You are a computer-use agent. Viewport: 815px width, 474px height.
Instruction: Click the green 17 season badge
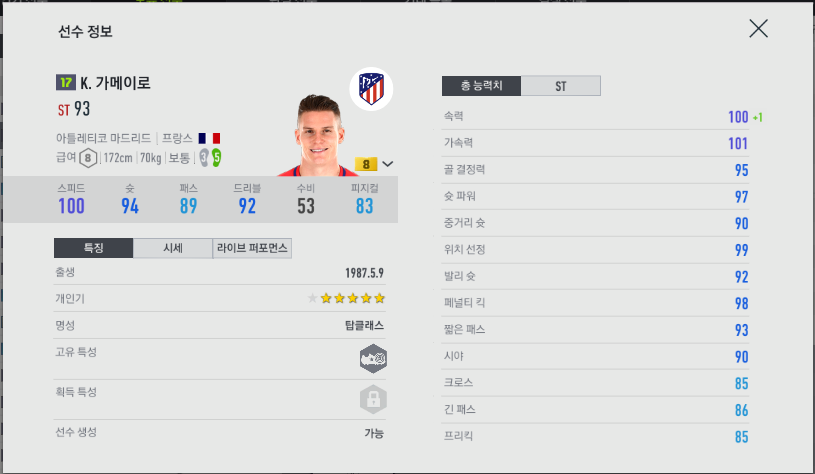pos(65,82)
